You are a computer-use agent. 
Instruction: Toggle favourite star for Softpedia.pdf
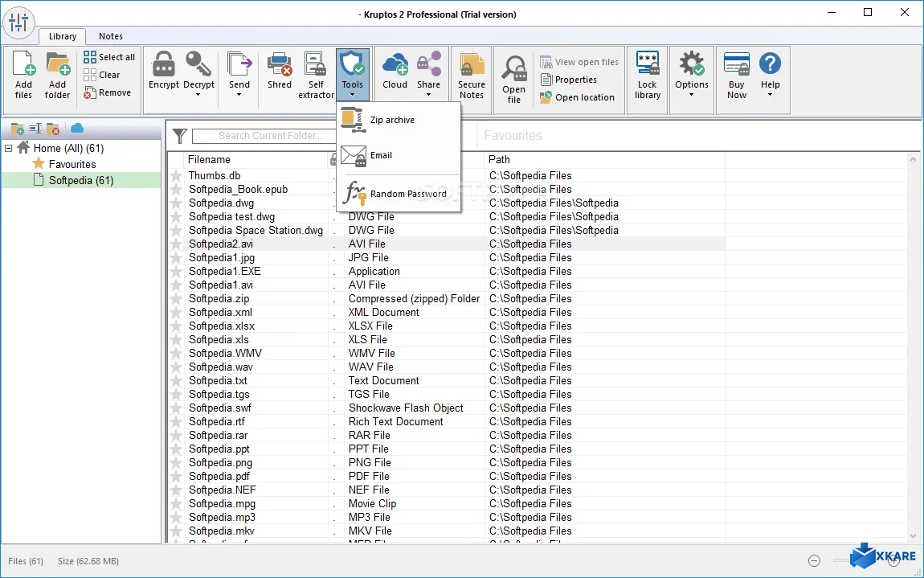coord(176,477)
